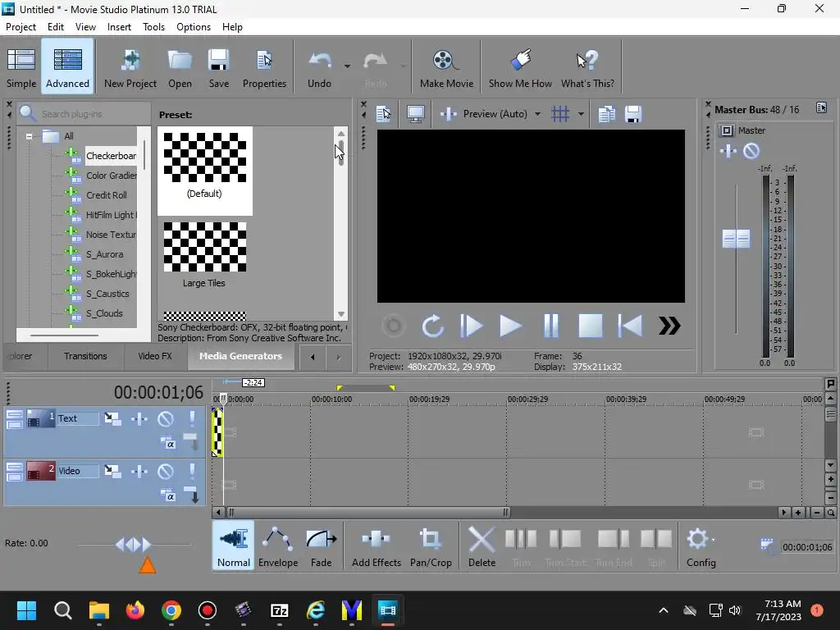Copy preview snapshot to clipboard
Screen dimensions: 840x630
(606, 113)
